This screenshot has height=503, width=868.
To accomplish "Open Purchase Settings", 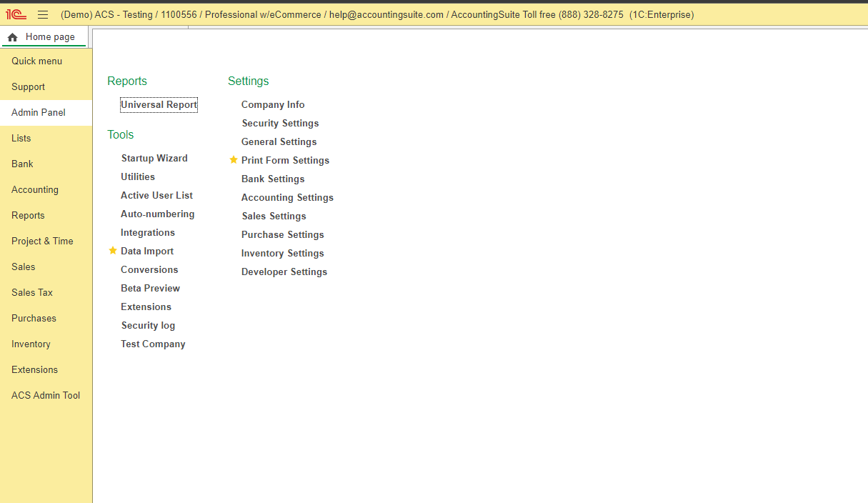I will point(283,235).
